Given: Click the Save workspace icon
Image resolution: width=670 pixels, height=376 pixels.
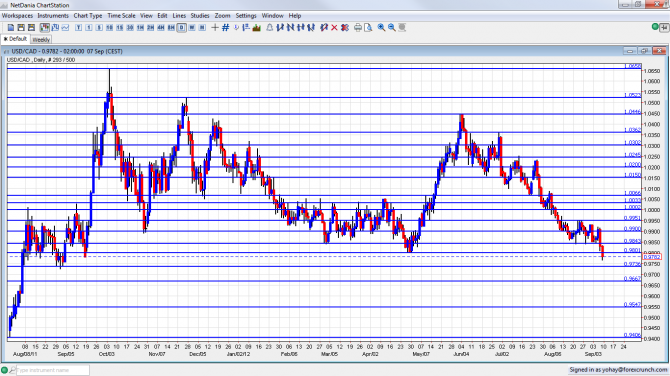Looking at the screenshot, I should click(x=21, y=28).
